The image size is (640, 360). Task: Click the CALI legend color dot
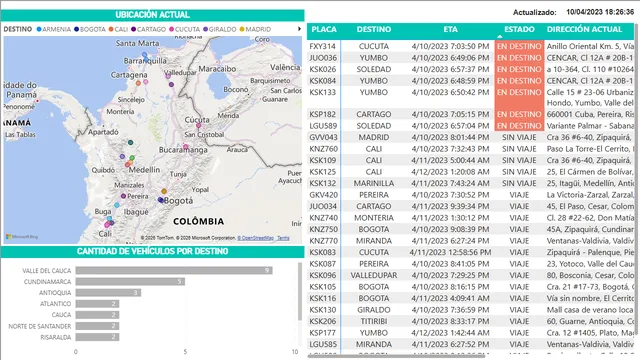coord(111,29)
